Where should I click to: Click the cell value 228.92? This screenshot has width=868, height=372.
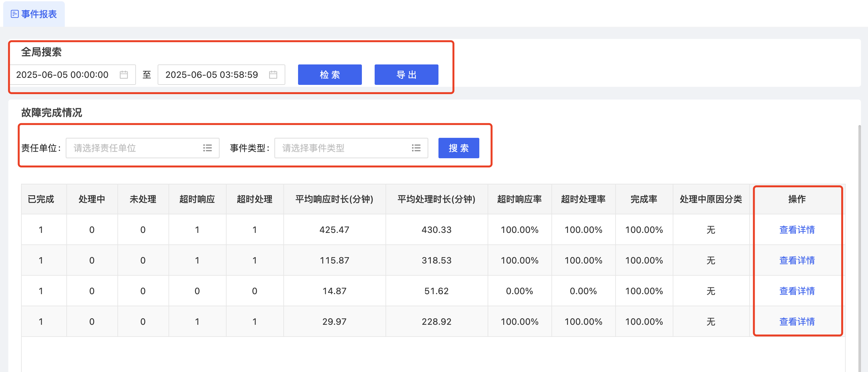(x=436, y=322)
